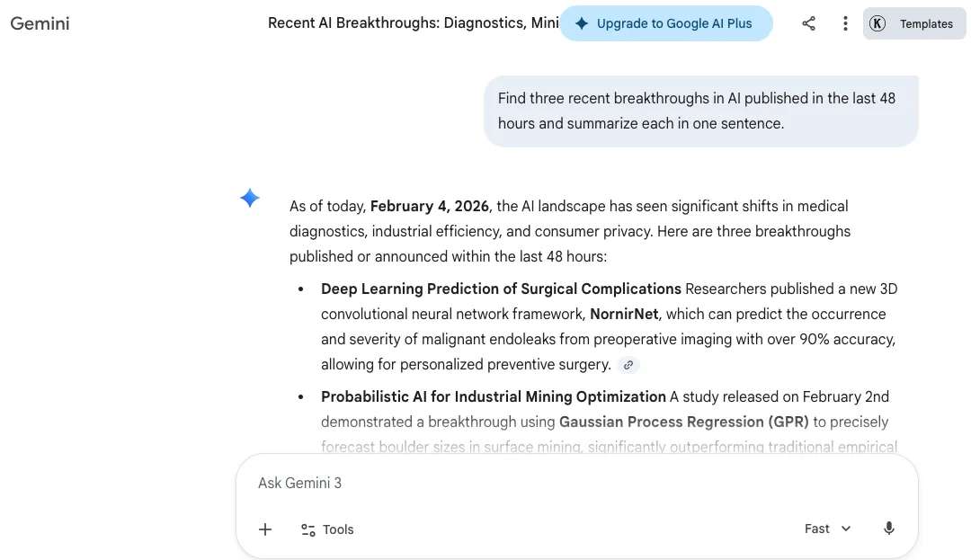Click the Gemini logo text

[40, 23]
